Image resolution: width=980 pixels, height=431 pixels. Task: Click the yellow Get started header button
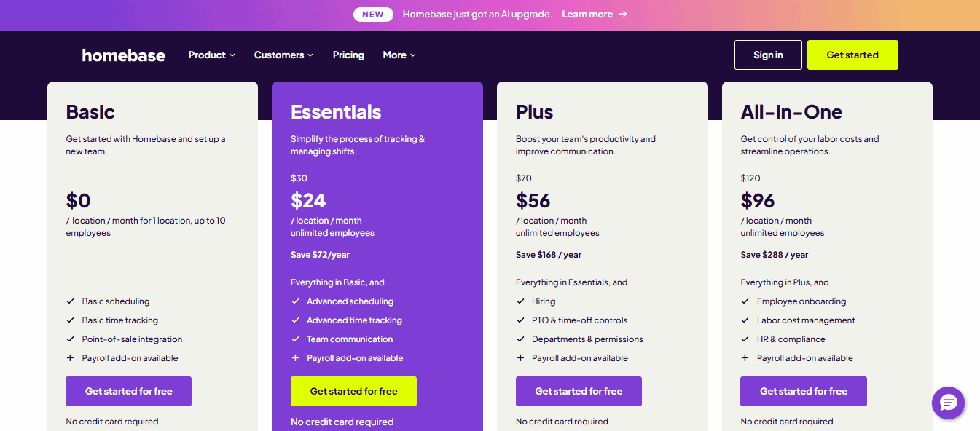tap(852, 55)
